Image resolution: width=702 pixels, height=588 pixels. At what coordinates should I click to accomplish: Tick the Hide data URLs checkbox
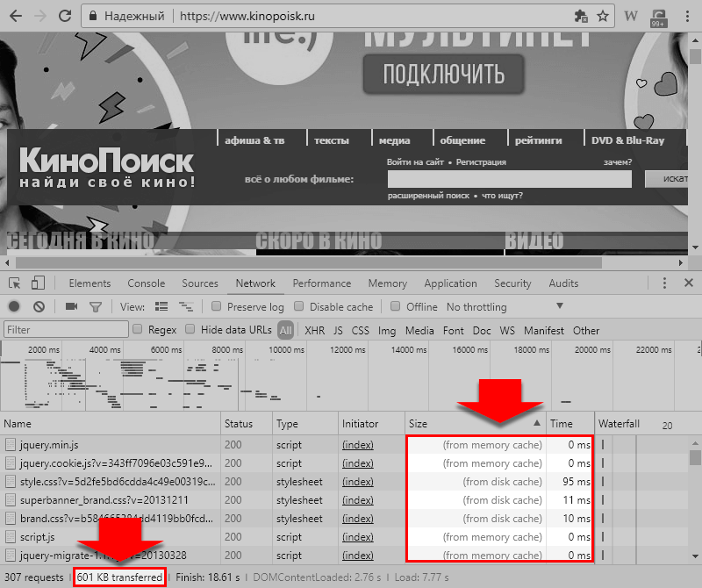[190, 331]
